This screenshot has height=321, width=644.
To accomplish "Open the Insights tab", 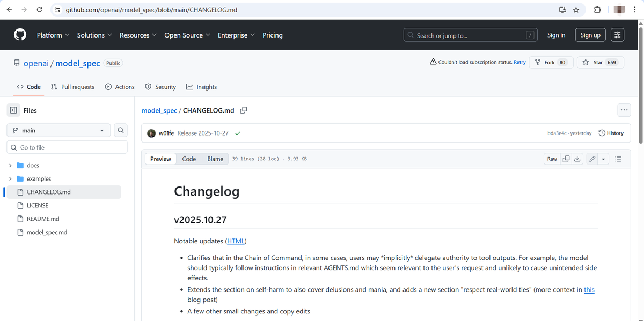I will (x=201, y=87).
